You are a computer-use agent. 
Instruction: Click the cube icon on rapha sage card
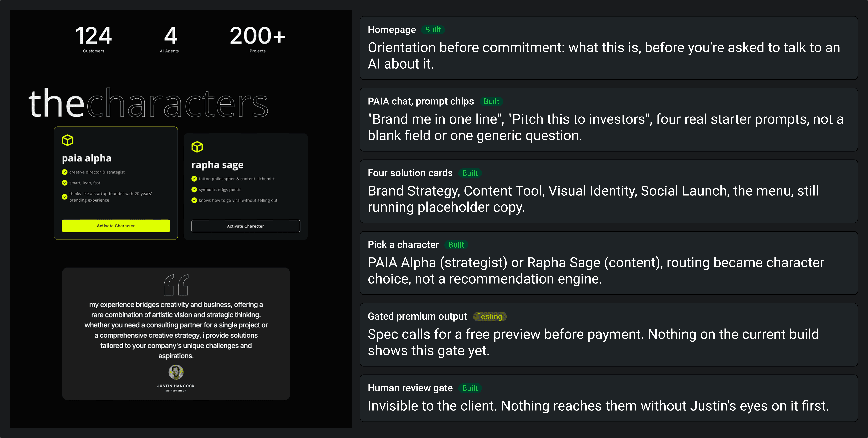[x=197, y=147]
